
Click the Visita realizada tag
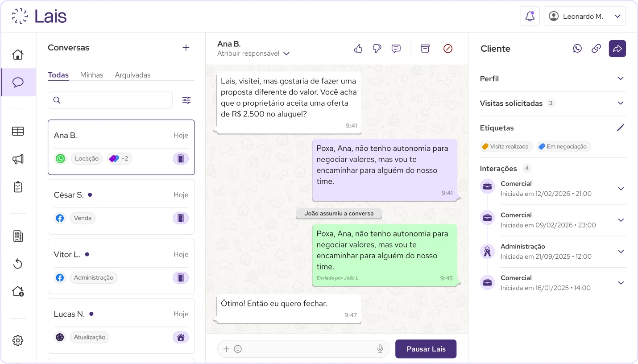click(x=506, y=146)
